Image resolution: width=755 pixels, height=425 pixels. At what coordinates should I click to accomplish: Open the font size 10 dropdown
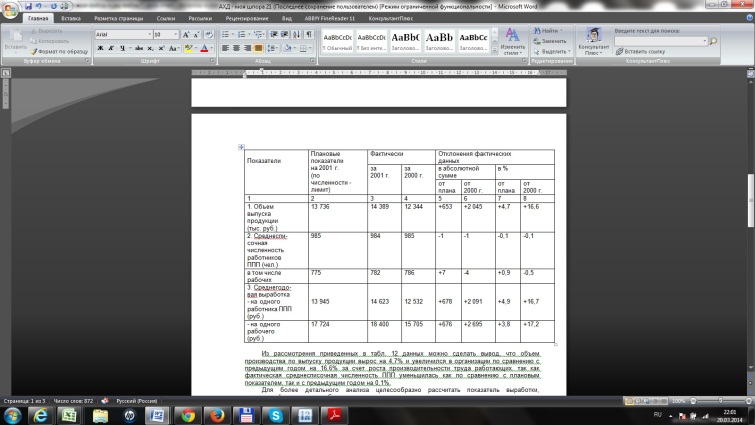point(175,35)
